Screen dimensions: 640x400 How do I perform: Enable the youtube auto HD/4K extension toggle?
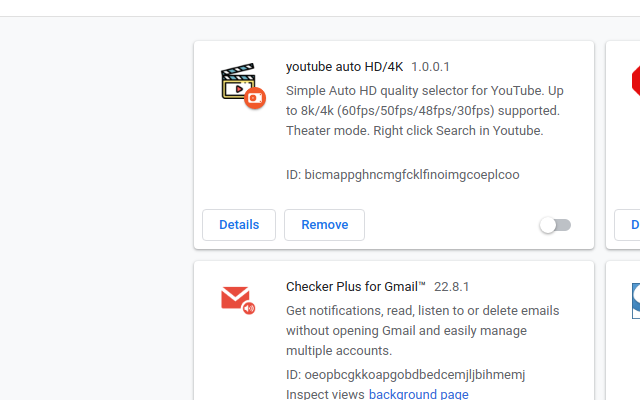point(555,225)
